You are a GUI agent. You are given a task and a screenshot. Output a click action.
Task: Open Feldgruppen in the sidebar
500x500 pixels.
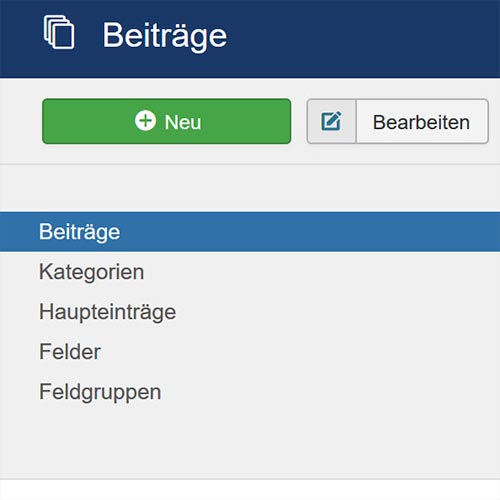(x=100, y=392)
